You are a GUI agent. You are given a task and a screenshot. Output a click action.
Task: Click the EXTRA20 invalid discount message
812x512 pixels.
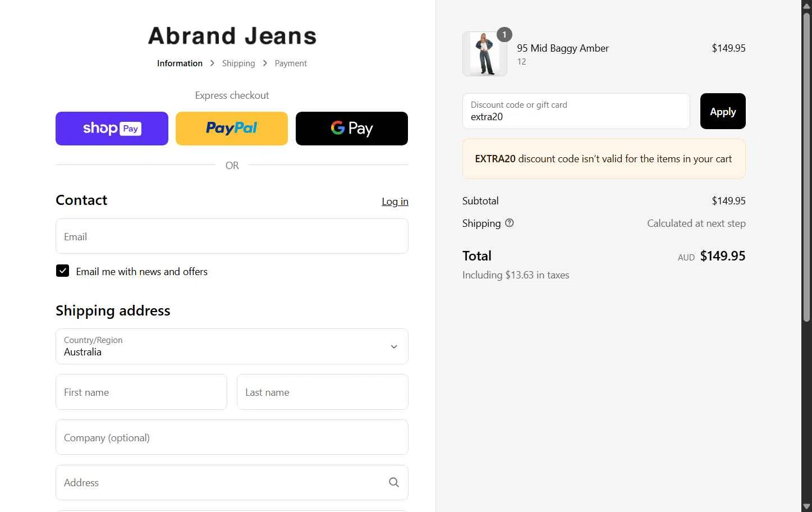click(604, 159)
